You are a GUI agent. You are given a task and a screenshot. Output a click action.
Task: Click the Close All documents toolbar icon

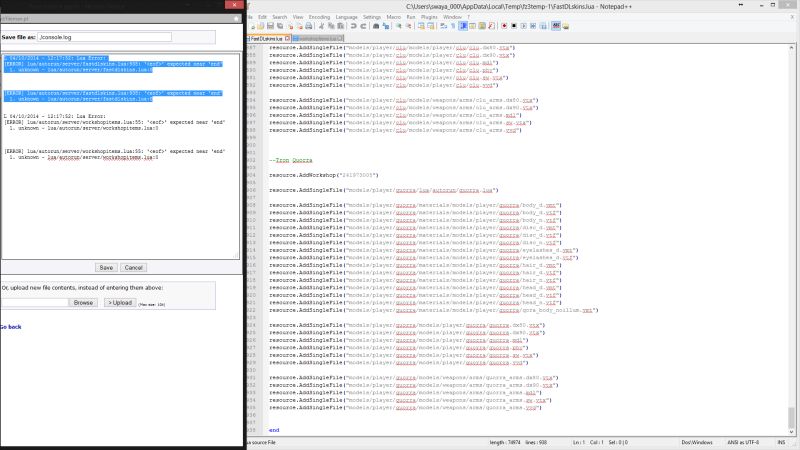tap(300, 26)
